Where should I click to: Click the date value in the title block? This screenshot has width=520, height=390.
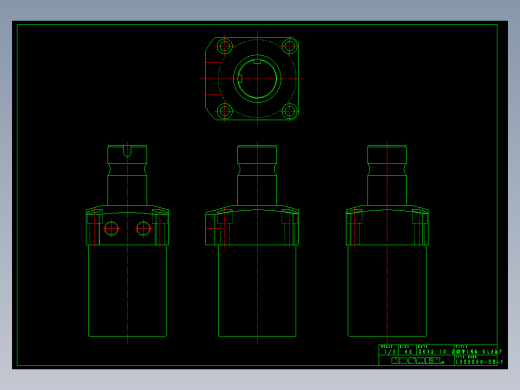(436, 352)
